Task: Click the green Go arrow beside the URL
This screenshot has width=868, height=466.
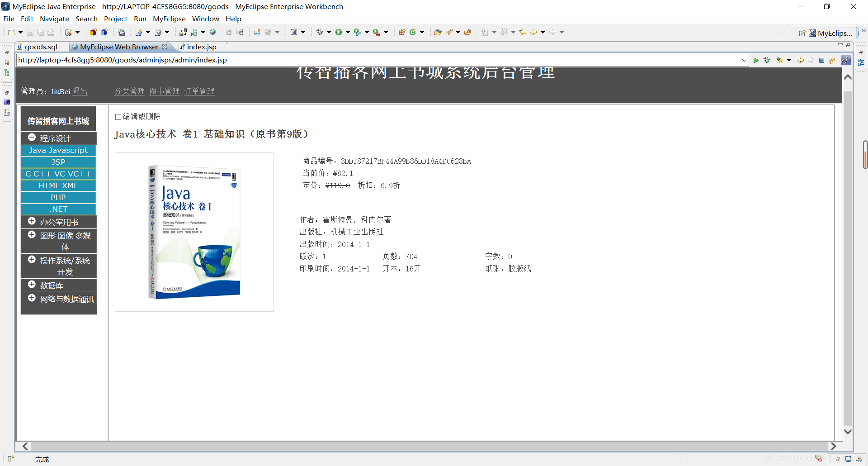Action: click(756, 60)
